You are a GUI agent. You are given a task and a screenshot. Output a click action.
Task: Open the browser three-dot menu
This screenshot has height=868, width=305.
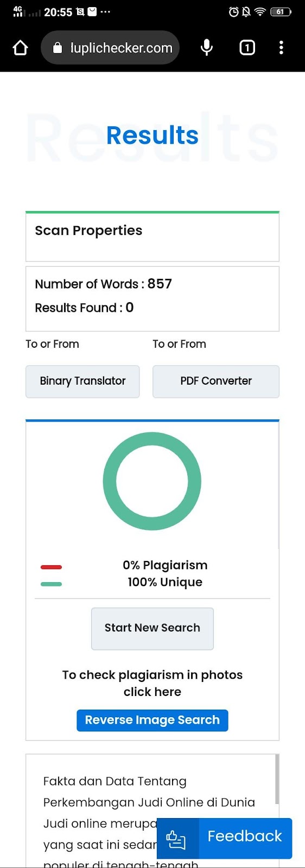[x=281, y=48]
